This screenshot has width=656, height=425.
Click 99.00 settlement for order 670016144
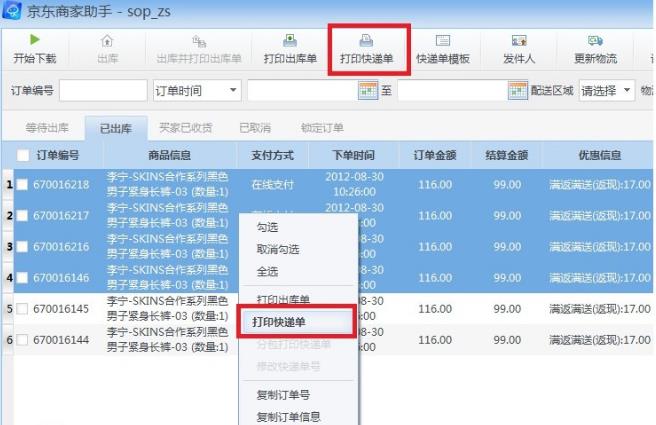click(x=507, y=340)
